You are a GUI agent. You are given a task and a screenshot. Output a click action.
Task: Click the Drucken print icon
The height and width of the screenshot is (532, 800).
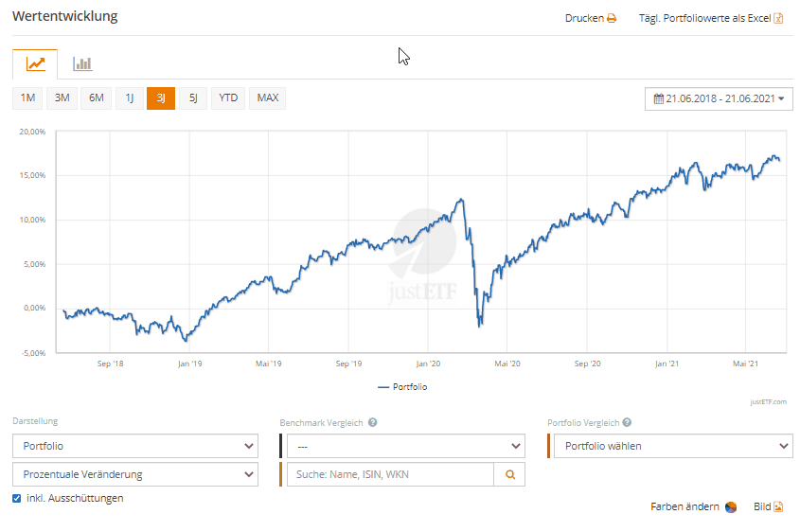[612, 18]
